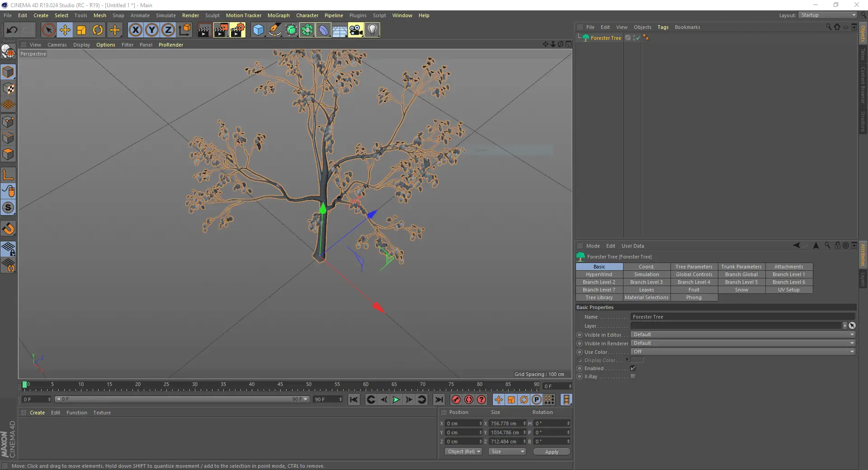Open the Use Color dropdown
This screenshot has width=868, height=470.
(x=743, y=352)
